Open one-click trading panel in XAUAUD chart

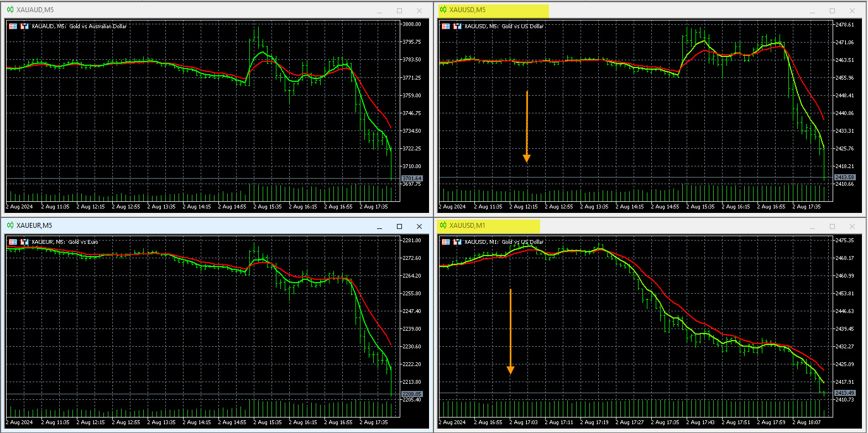tap(13, 26)
